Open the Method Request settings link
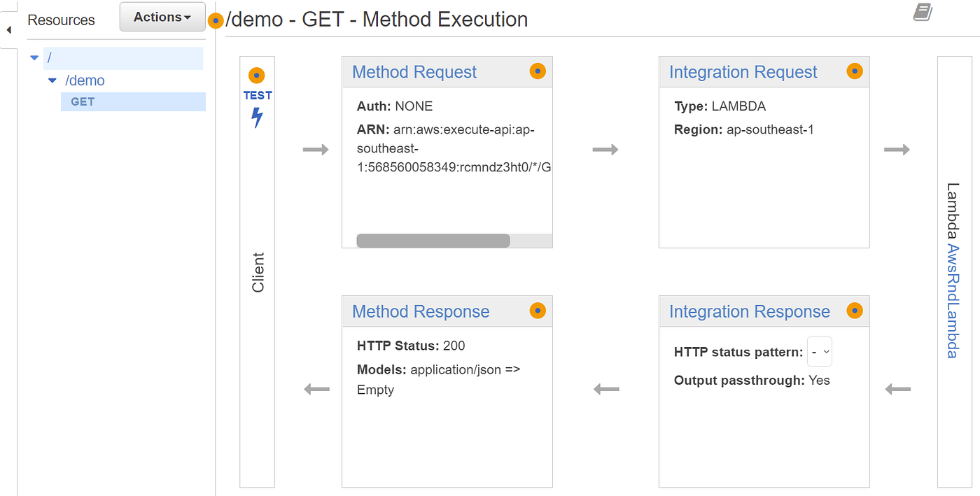980x496 pixels. point(414,72)
